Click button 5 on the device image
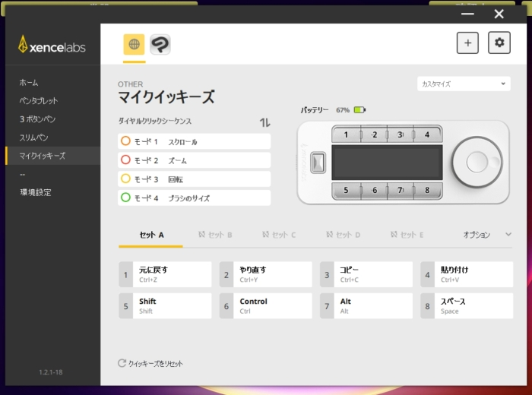532x395 pixels. [347, 191]
